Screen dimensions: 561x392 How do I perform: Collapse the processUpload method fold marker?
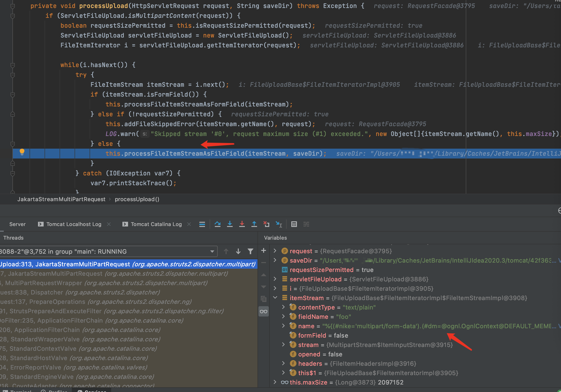[x=13, y=6]
